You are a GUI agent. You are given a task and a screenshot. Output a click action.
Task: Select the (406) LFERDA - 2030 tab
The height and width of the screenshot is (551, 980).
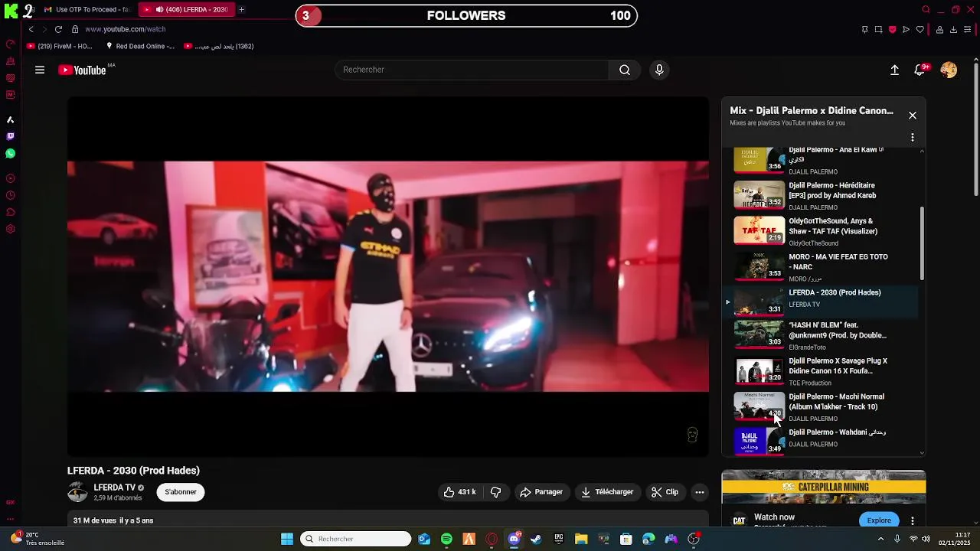coord(186,9)
